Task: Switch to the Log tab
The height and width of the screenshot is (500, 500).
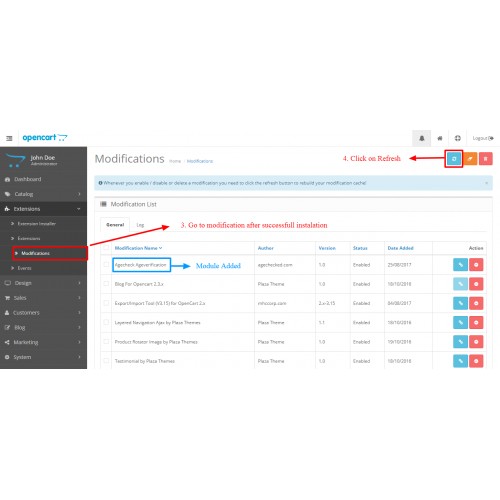Action: click(x=140, y=225)
